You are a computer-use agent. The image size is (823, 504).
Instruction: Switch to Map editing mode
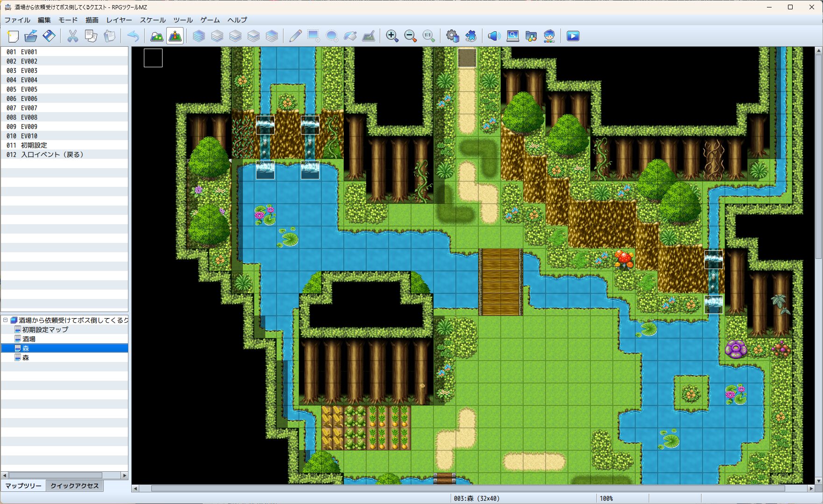[x=157, y=36]
